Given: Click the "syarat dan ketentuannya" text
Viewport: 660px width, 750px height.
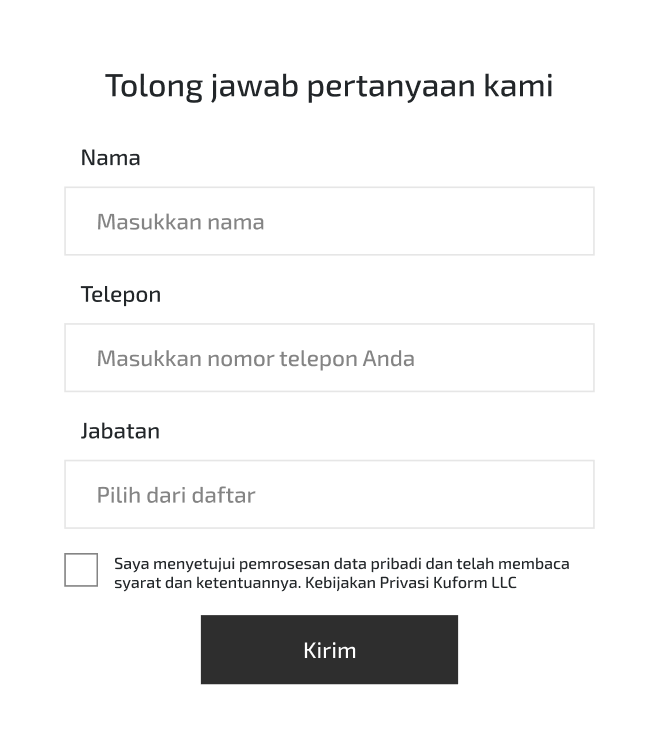Looking at the screenshot, I should pyautogui.click(x=207, y=583).
